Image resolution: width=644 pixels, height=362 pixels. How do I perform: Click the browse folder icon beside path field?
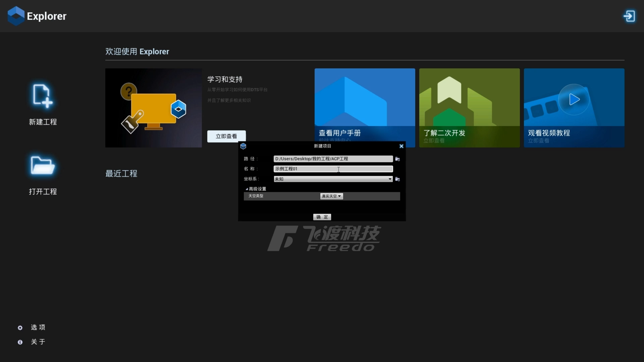point(397,159)
